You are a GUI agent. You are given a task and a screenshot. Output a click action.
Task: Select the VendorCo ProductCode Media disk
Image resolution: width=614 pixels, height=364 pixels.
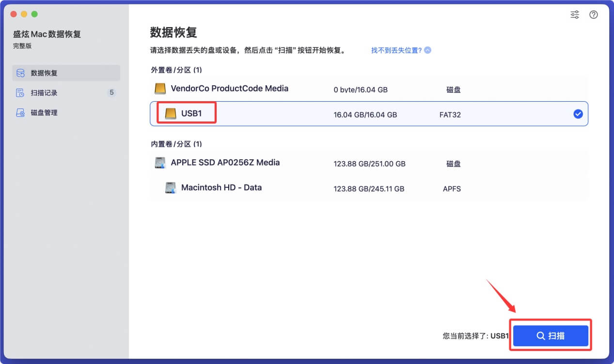click(x=339, y=88)
